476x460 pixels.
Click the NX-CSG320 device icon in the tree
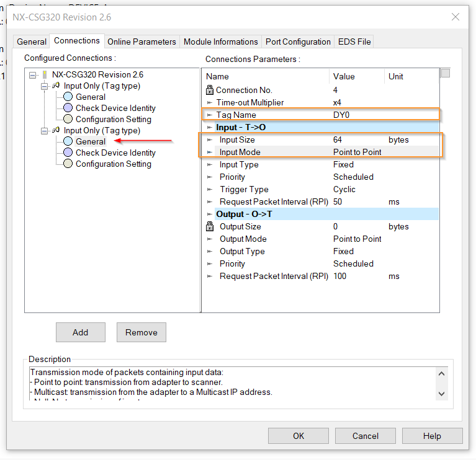tap(45, 74)
